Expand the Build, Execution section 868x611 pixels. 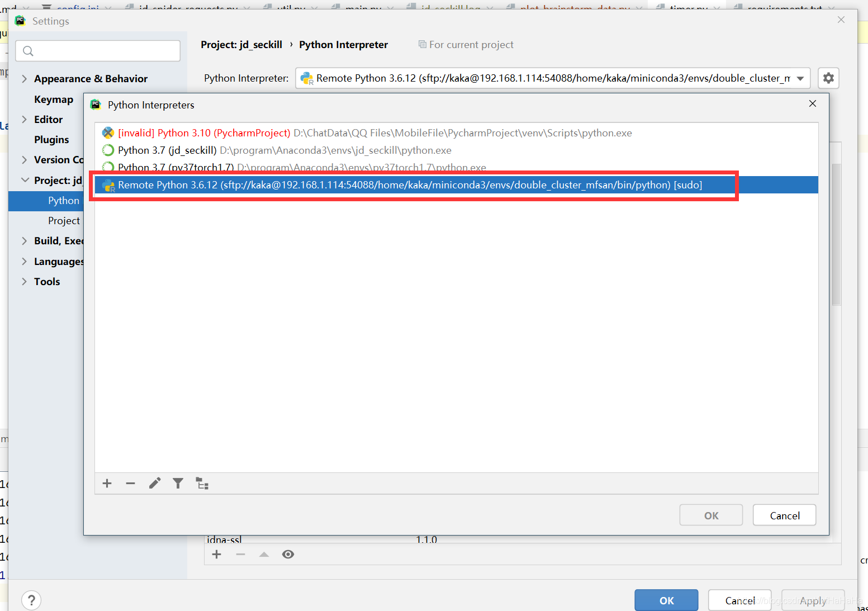click(24, 241)
